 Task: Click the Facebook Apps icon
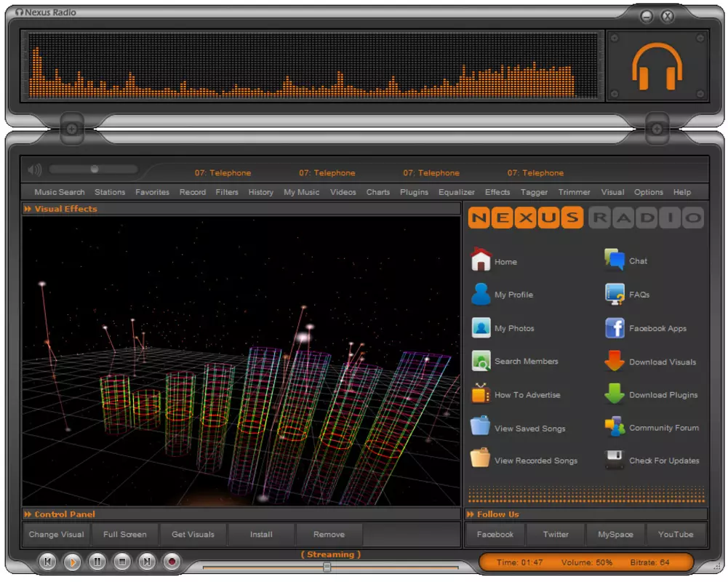(x=615, y=328)
